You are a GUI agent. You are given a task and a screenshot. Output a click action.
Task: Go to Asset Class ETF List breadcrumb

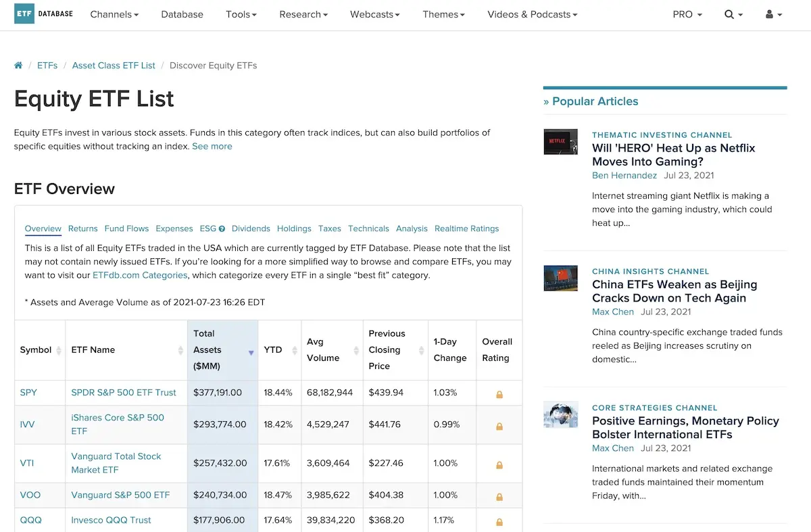(x=114, y=66)
